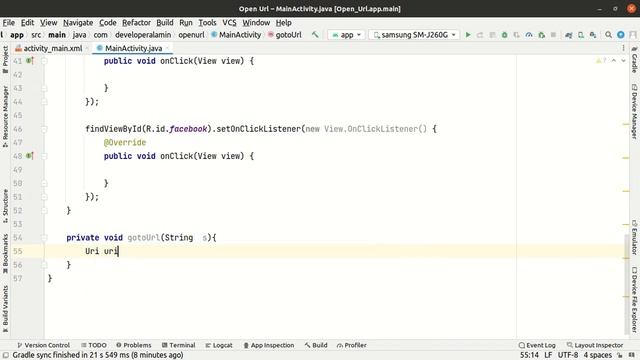Open the Refactor menu
The image size is (640, 360).
(x=136, y=23)
